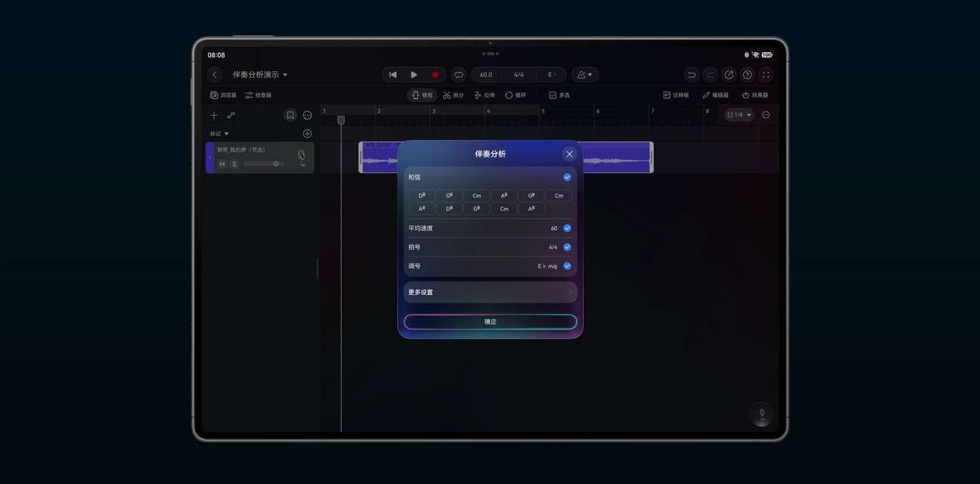
Task: Select the 循环 loop tool
Action: click(x=516, y=95)
